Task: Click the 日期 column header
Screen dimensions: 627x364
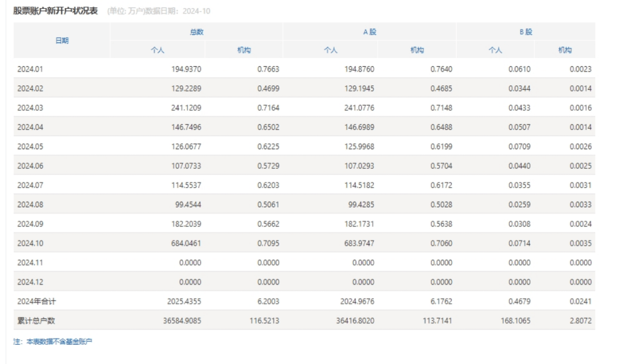Action: 62,41
